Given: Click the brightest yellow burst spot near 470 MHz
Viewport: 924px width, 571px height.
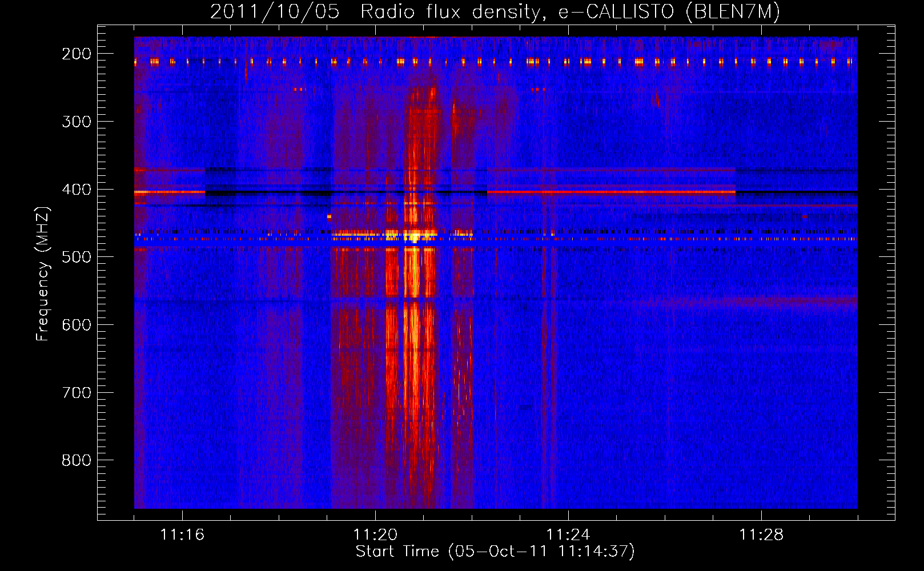Looking at the screenshot, I should tap(413, 236).
